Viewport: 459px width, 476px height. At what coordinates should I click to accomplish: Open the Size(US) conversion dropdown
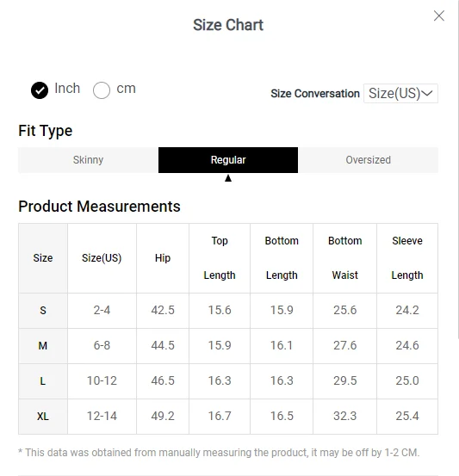[400, 94]
